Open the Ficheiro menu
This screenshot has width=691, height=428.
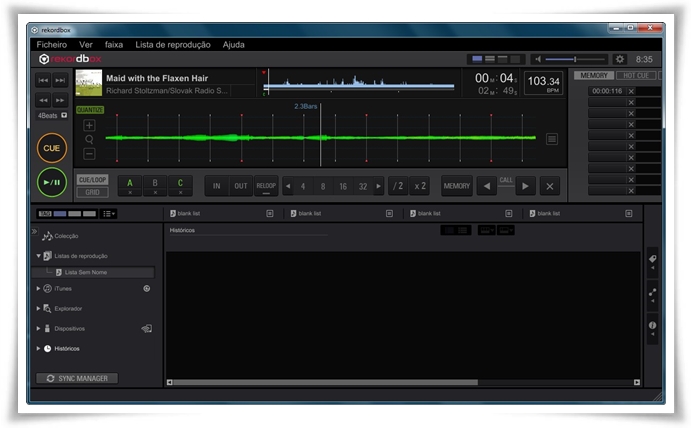tap(52, 45)
